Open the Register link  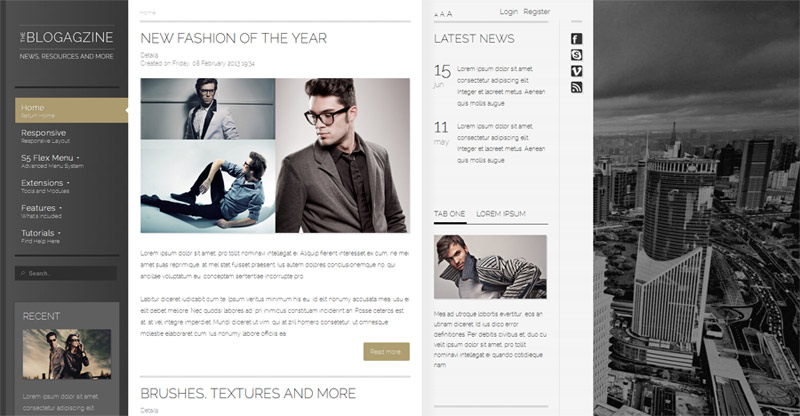pyautogui.click(x=537, y=12)
